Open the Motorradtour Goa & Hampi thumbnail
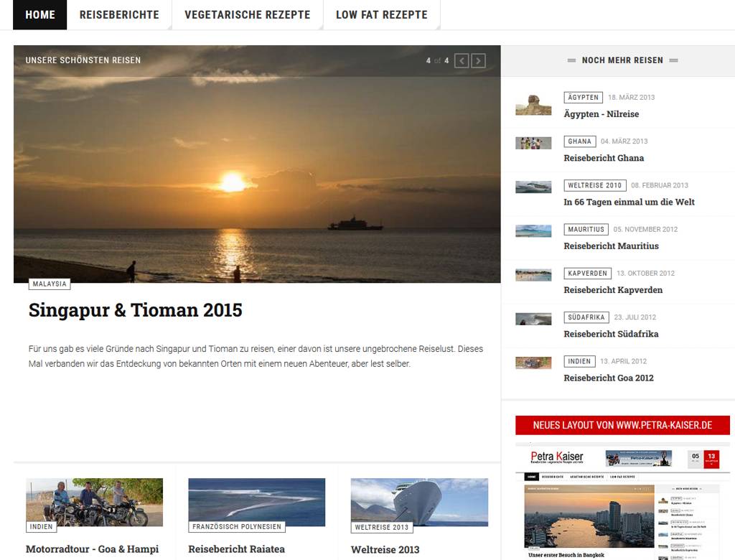Screen dimensions: 735x560 (x=94, y=501)
